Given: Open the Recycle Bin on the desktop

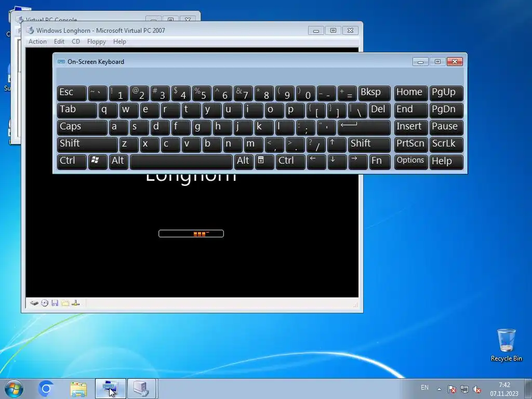Looking at the screenshot, I should click(x=506, y=345).
